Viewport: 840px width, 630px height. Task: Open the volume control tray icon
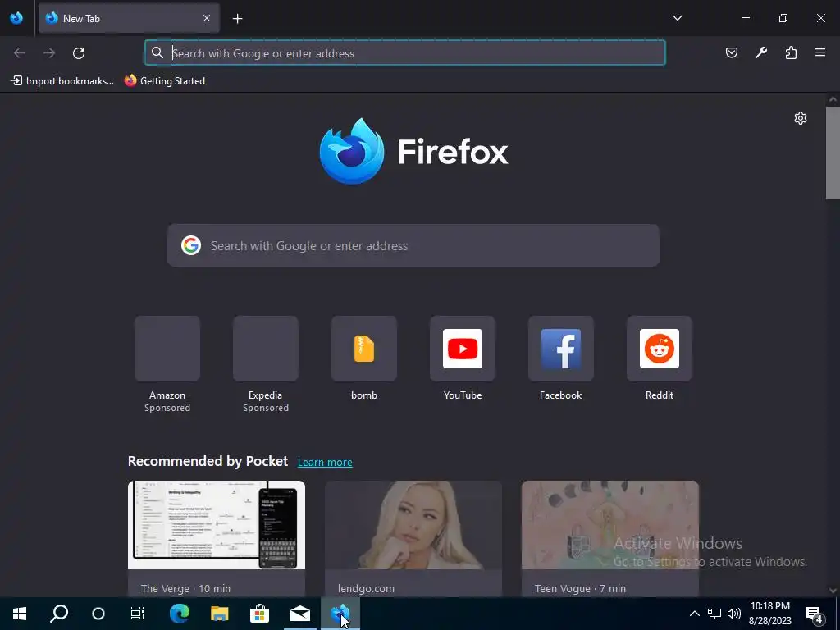point(734,614)
